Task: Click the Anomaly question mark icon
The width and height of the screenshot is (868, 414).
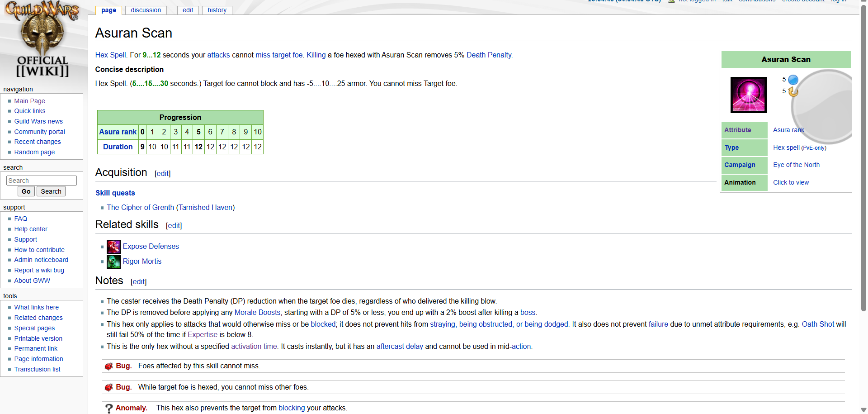Action: [108, 408]
